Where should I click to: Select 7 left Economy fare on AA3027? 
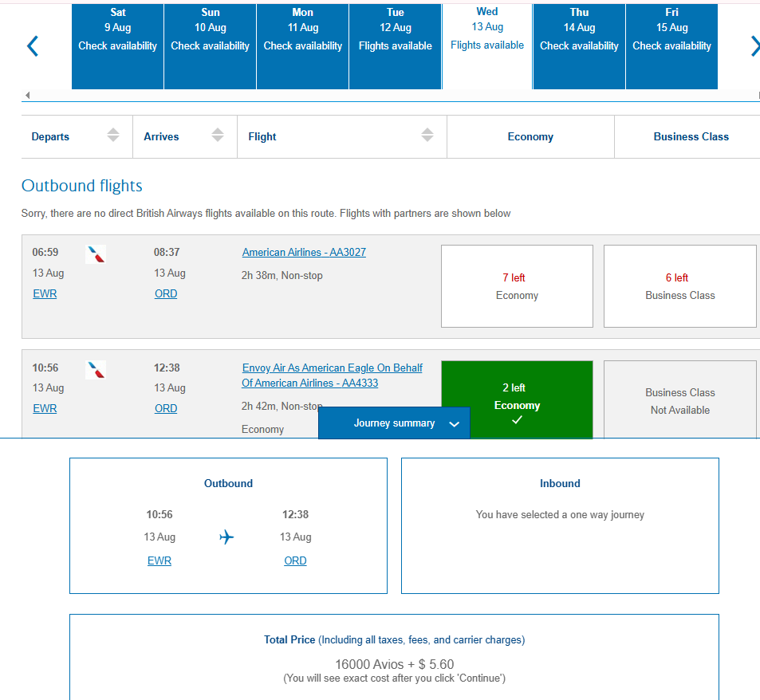point(518,285)
